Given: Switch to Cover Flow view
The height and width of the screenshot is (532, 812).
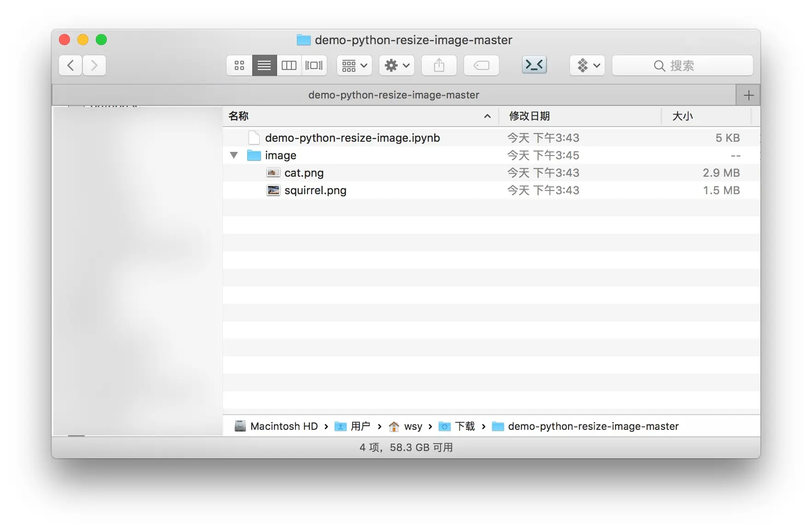Looking at the screenshot, I should (314, 65).
